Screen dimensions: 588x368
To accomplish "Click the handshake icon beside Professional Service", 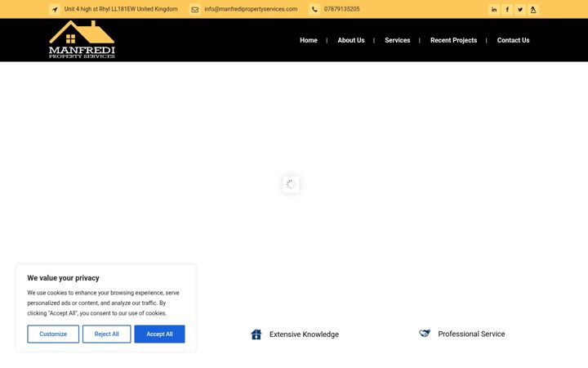I will click(x=425, y=333).
